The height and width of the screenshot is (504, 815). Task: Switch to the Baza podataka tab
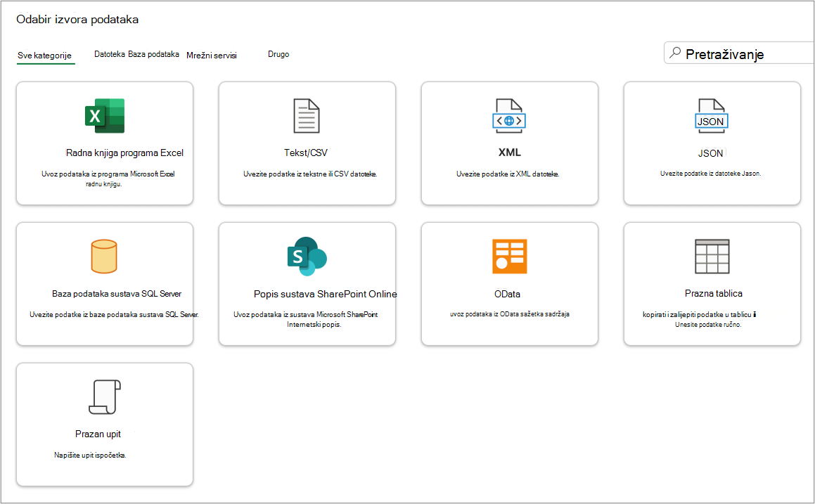[153, 54]
